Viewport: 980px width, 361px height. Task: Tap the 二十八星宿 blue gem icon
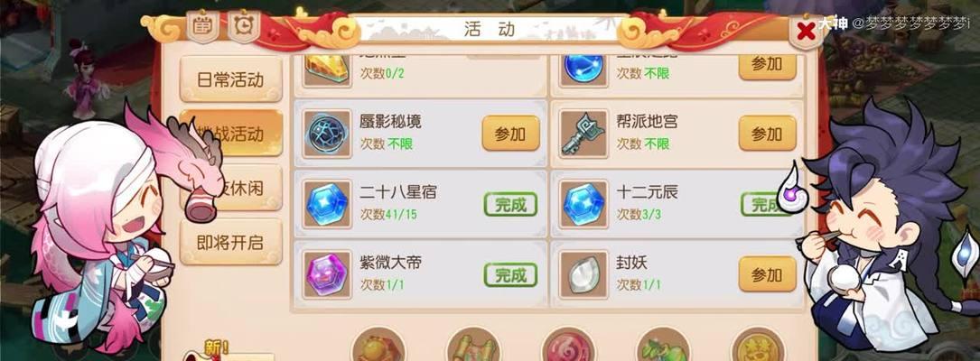[327, 204]
